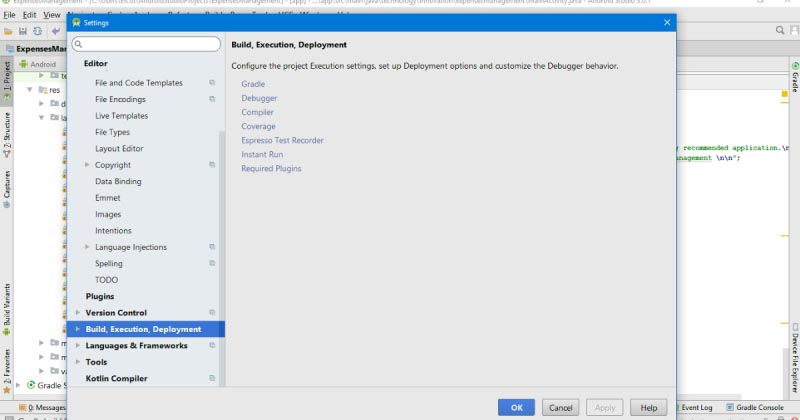
Task: Open the Edit menu
Action: point(30,15)
